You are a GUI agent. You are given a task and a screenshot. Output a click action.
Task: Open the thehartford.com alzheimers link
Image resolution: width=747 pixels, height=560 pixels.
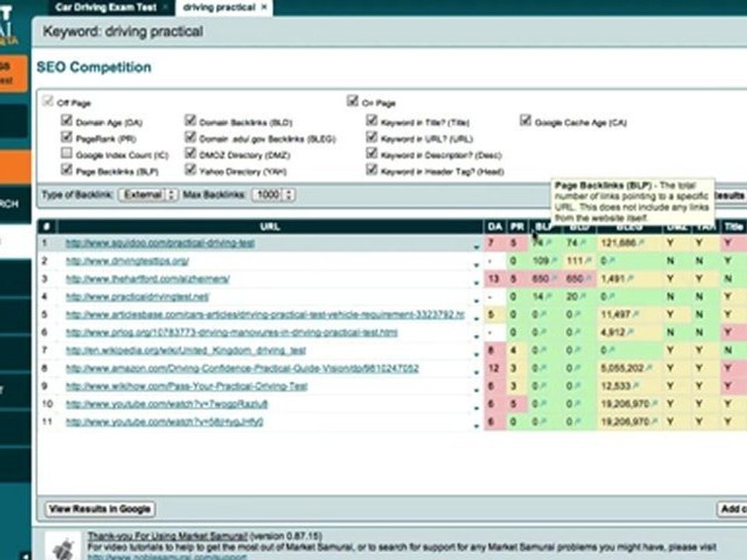[x=147, y=278]
